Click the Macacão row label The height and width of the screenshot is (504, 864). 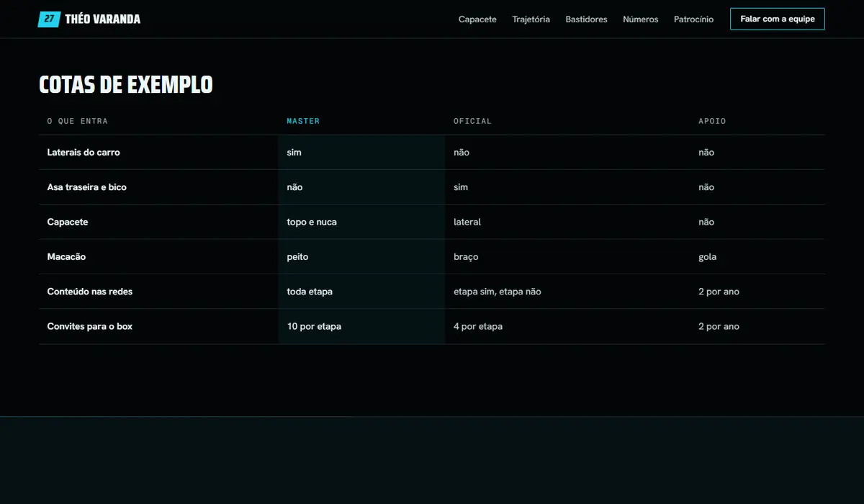[66, 257]
